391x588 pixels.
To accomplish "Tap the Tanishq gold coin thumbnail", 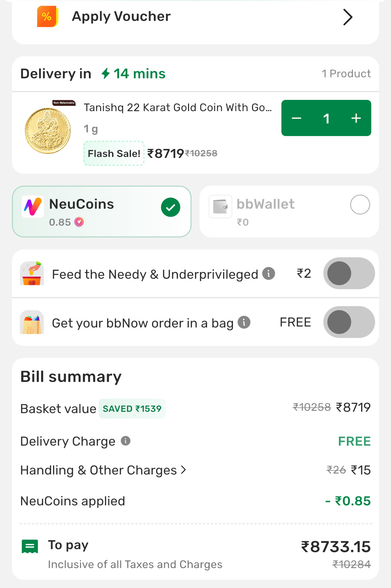I will click(x=48, y=130).
